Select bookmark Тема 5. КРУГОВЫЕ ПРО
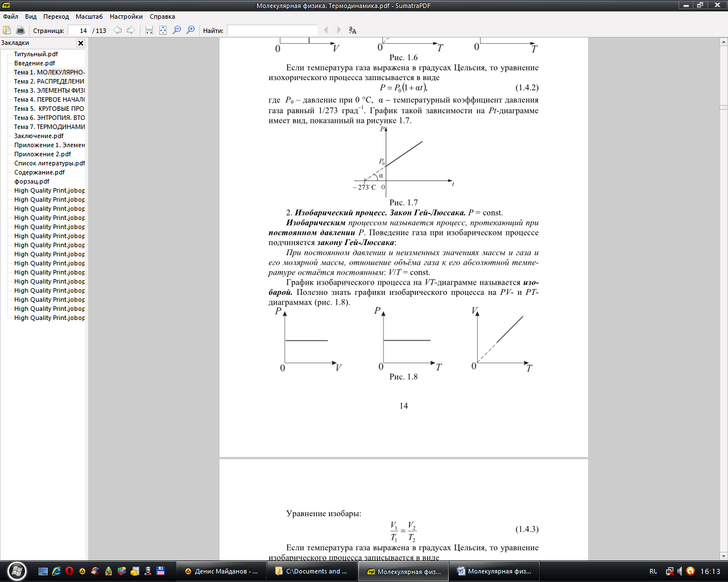Screen dimensions: 728x582 (x=49, y=109)
